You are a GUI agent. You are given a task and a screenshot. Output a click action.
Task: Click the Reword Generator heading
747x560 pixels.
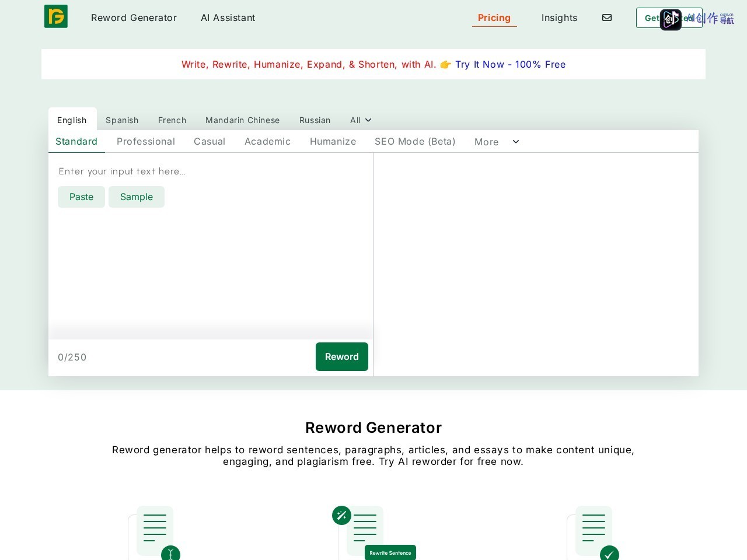(x=373, y=428)
